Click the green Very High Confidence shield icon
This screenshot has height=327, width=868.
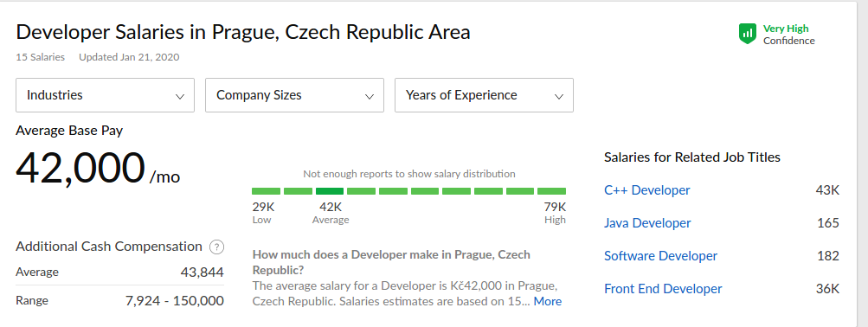748,34
